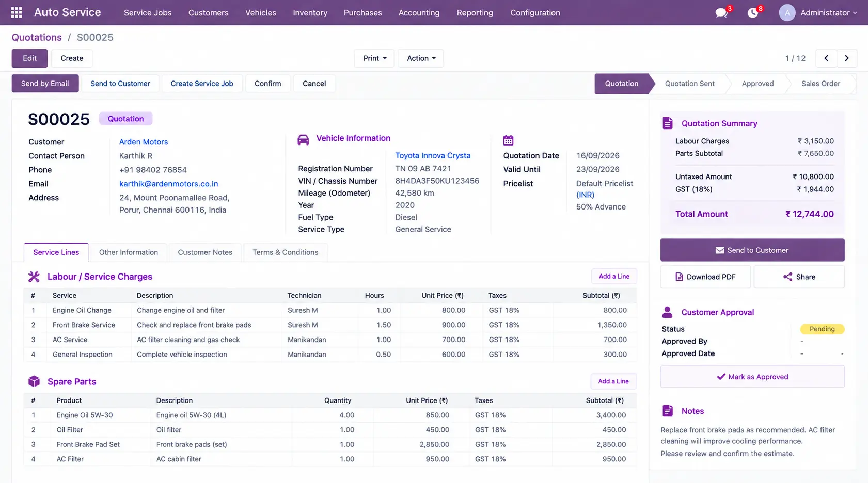Click the Quotation Summary document icon
Viewport: 868px width, 483px height.
point(668,123)
